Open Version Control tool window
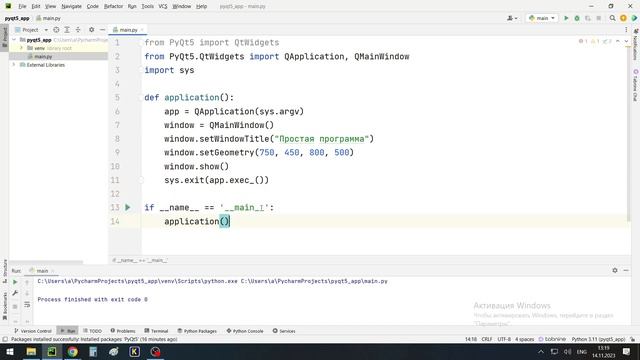This screenshot has height=360, width=640. 33,331
